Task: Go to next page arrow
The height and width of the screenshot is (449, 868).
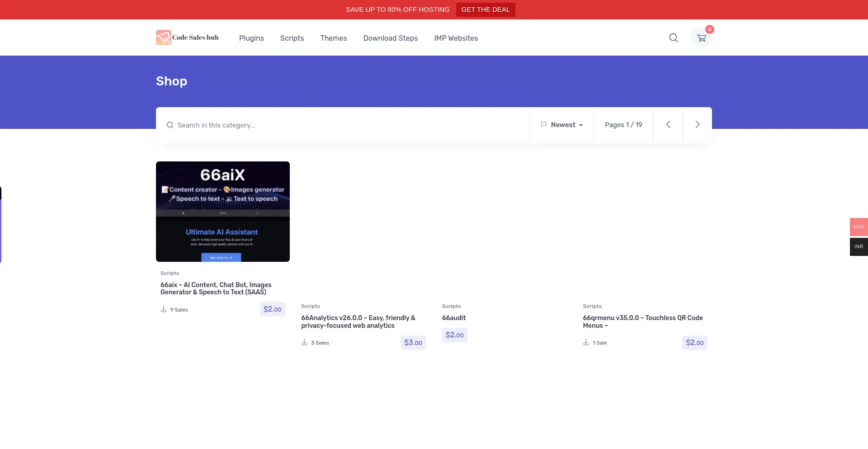Action: pyautogui.click(x=697, y=125)
